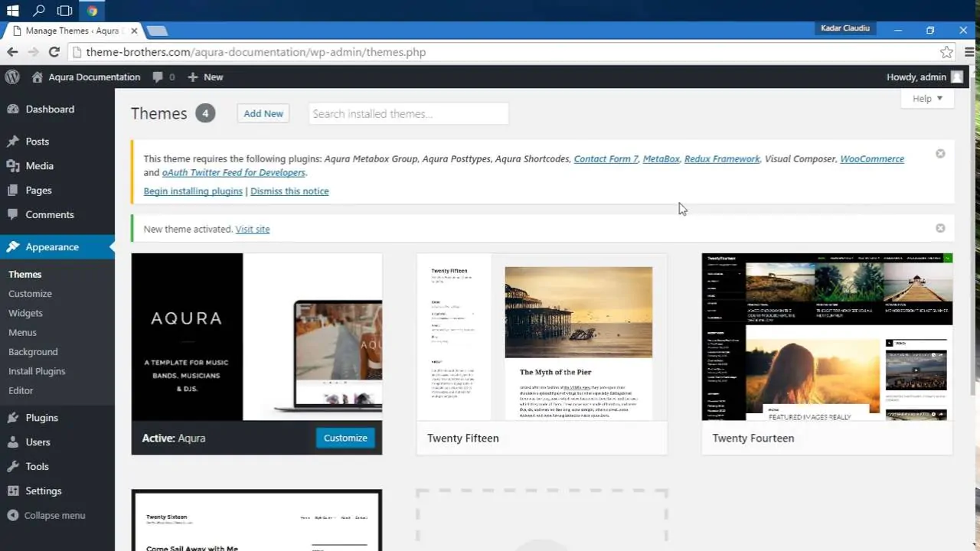The image size is (980, 551).
Task: Click the Appearance paintbrush icon
Action: pos(13,247)
